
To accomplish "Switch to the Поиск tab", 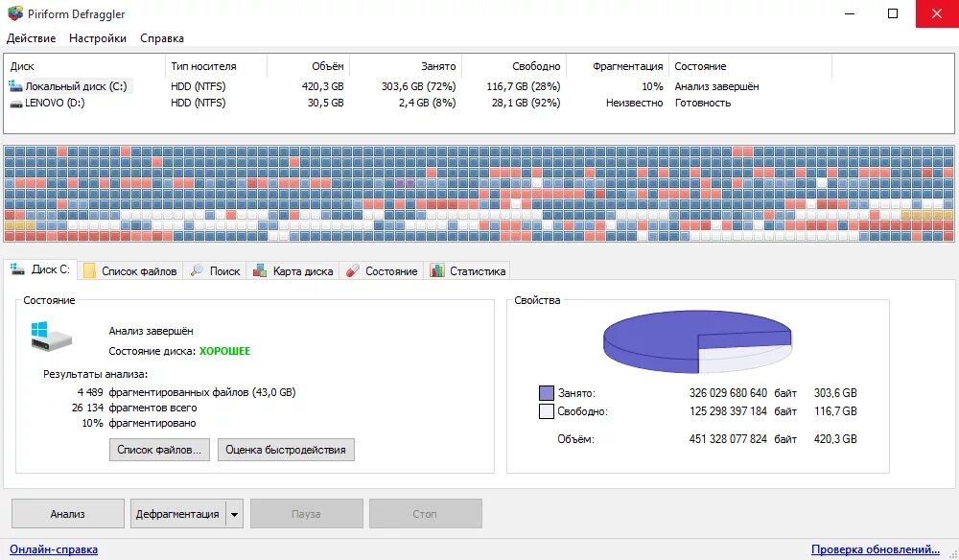I will click(x=215, y=270).
